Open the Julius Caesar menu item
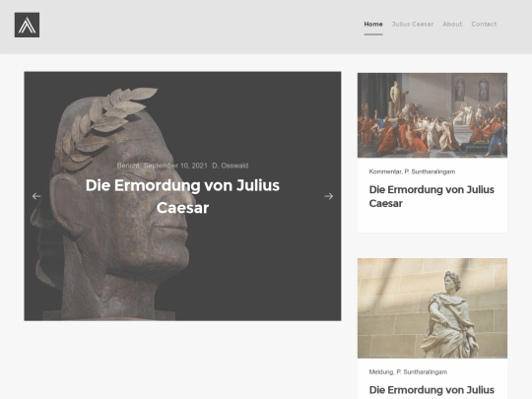 coord(413,24)
